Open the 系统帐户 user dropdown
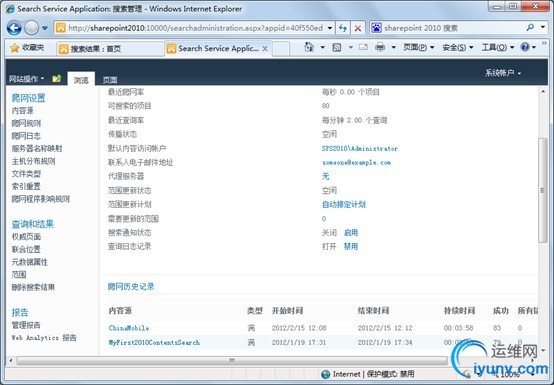The height and width of the screenshot is (385, 554). click(502, 73)
